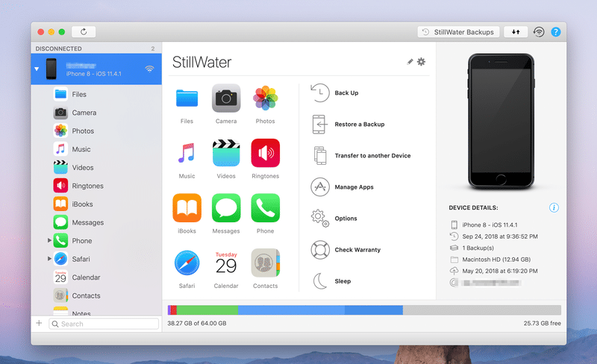The image size is (597, 364).
Task: Click Check Warranty action
Action: pos(346,250)
